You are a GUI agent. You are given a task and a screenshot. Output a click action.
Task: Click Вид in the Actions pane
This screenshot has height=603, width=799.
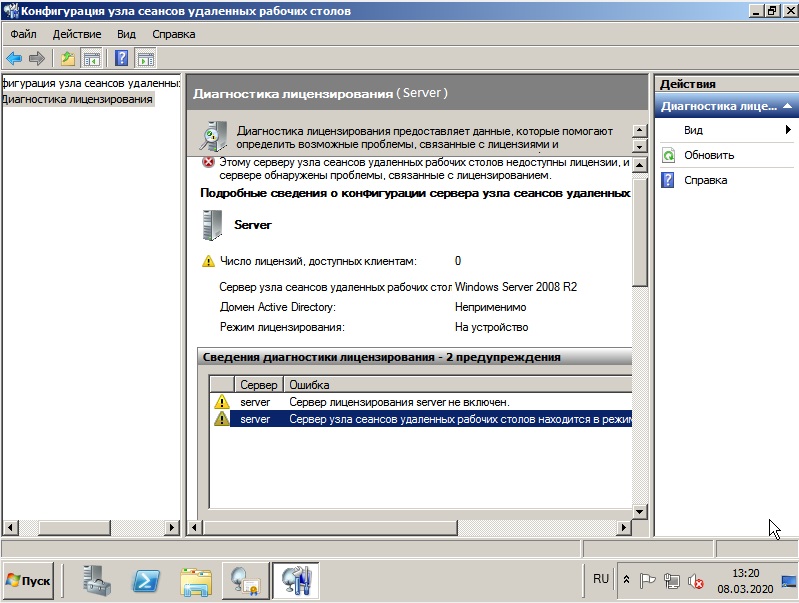tap(693, 130)
